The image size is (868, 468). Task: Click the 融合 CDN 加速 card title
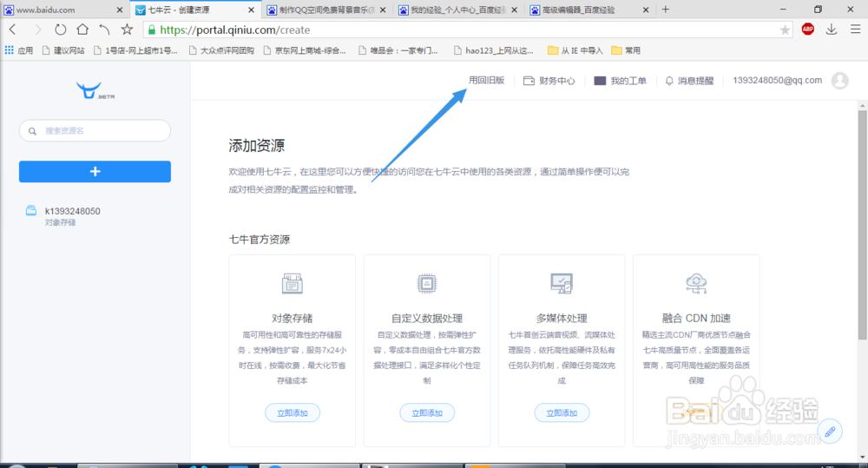696,318
